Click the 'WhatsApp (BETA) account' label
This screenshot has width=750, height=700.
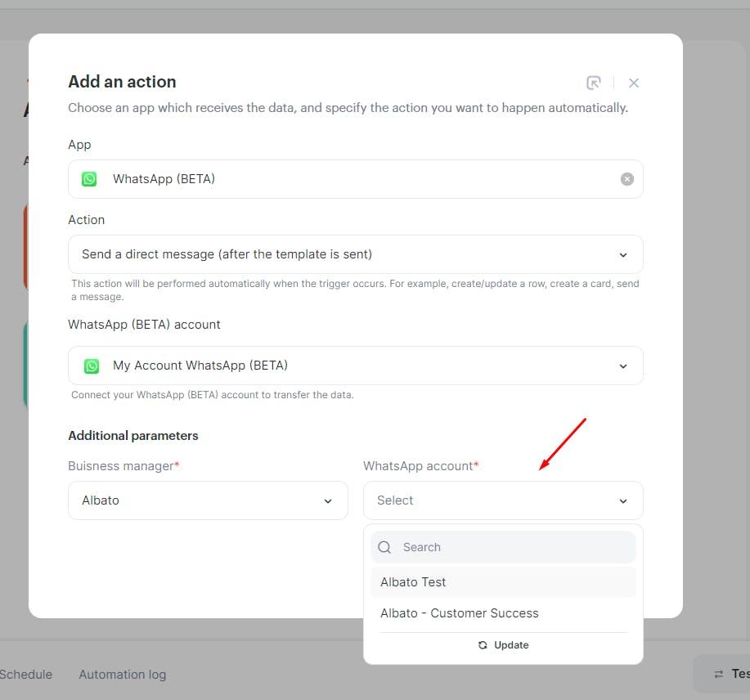tap(144, 325)
